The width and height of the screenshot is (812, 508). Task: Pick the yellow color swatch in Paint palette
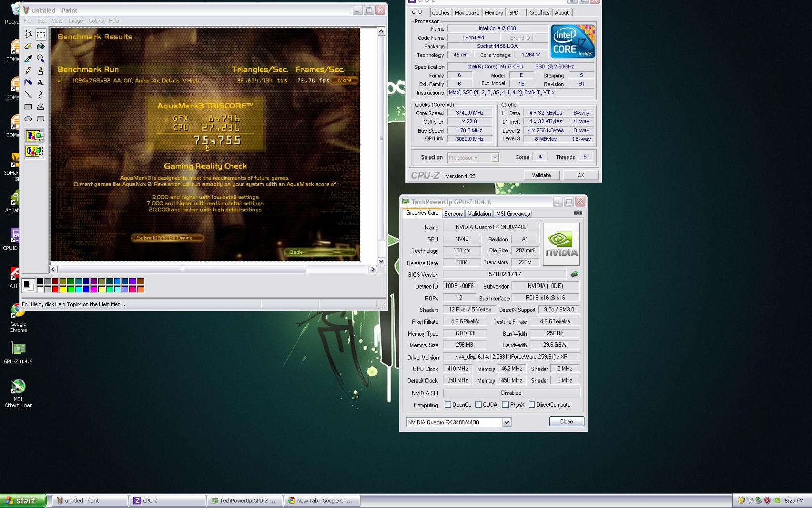click(63, 289)
